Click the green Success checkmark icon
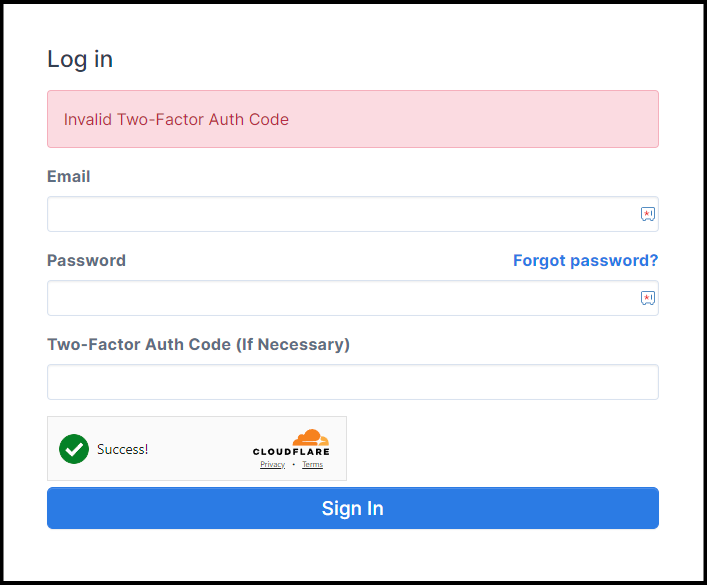707x585 pixels. tap(74, 449)
